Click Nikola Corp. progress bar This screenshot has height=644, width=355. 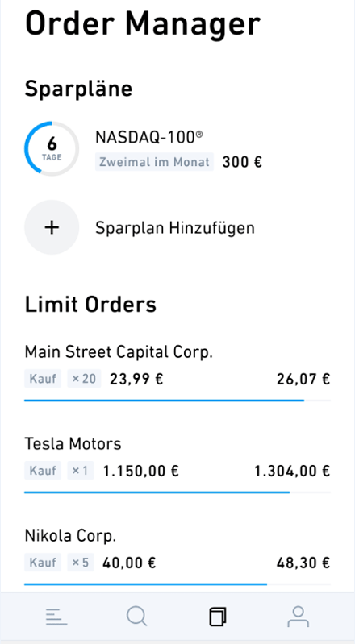(177, 584)
